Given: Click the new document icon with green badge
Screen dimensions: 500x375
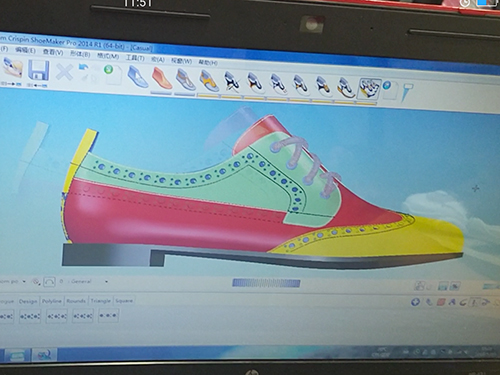Looking at the screenshot, I should 112,74.
